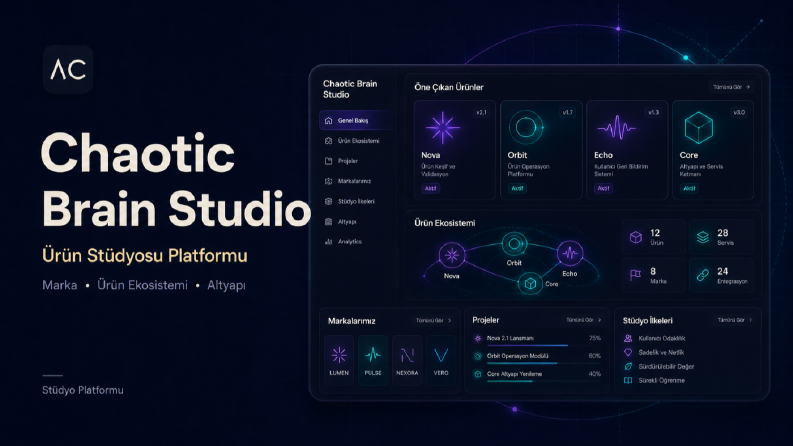Click the v2.1 version tag on Nova

point(481,112)
